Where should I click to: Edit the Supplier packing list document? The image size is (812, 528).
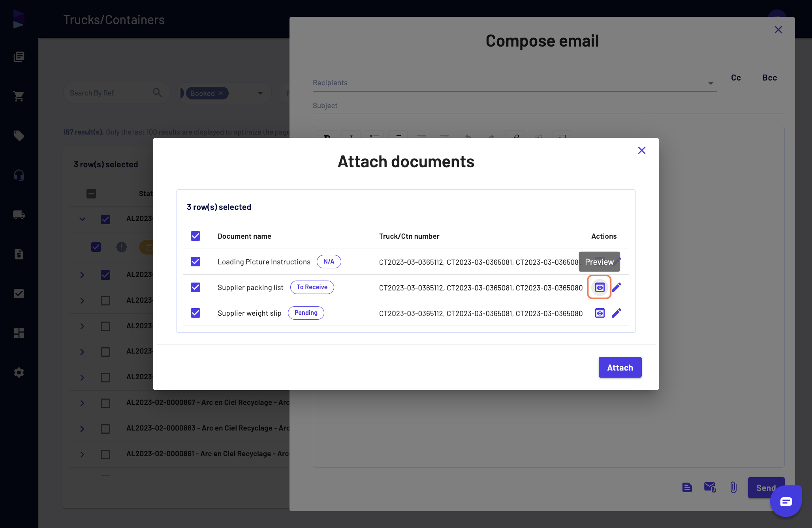(x=617, y=287)
